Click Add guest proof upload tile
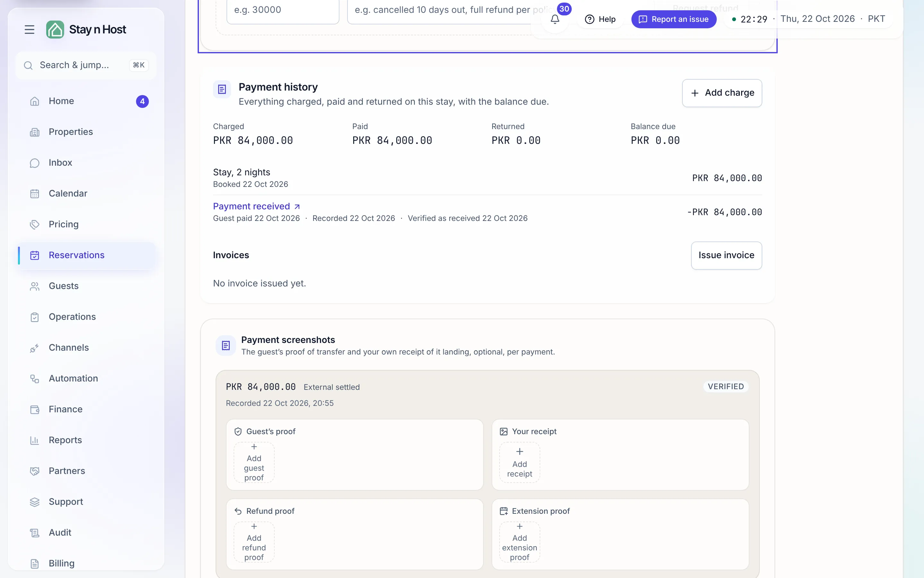 [254, 462]
